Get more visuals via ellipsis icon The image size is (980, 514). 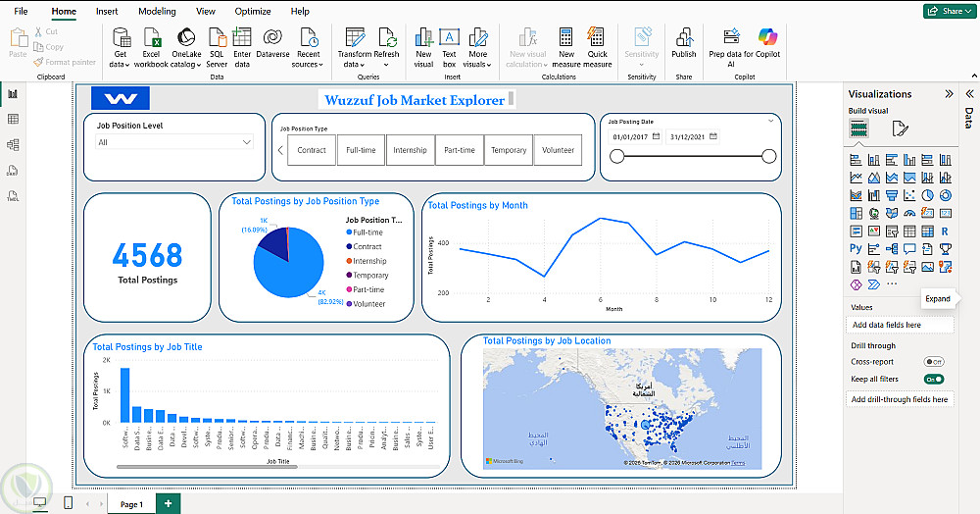(x=892, y=284)
